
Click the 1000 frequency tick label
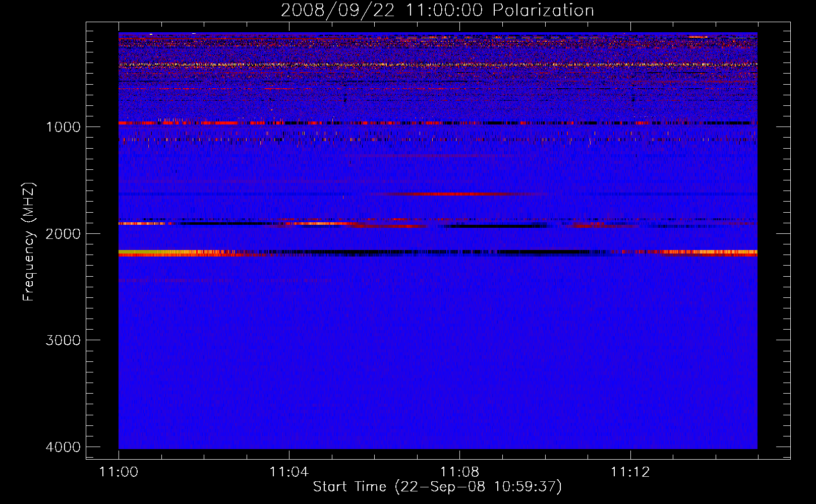(x=63, y=127)
